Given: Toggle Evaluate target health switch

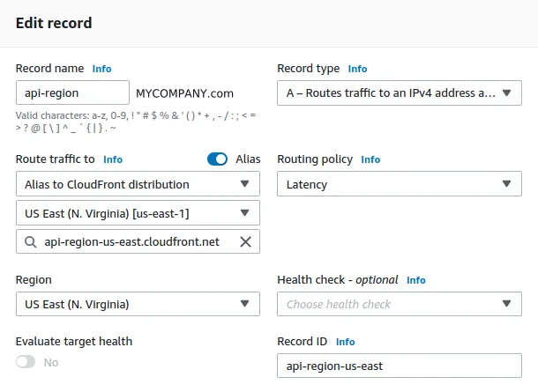Looking at the screenshot, I should coord(26,362).
